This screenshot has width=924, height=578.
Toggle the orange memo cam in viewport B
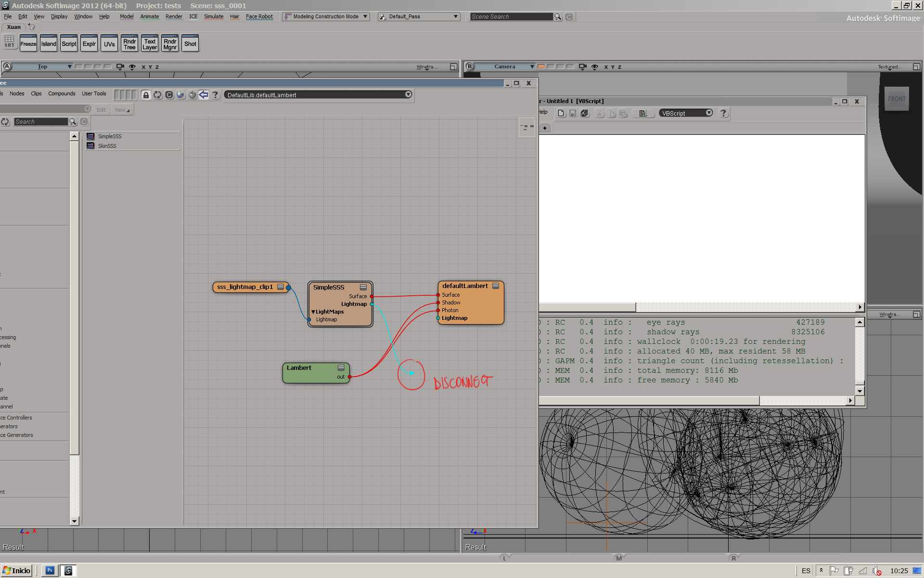pyautogui.click(x=541, y=66)
